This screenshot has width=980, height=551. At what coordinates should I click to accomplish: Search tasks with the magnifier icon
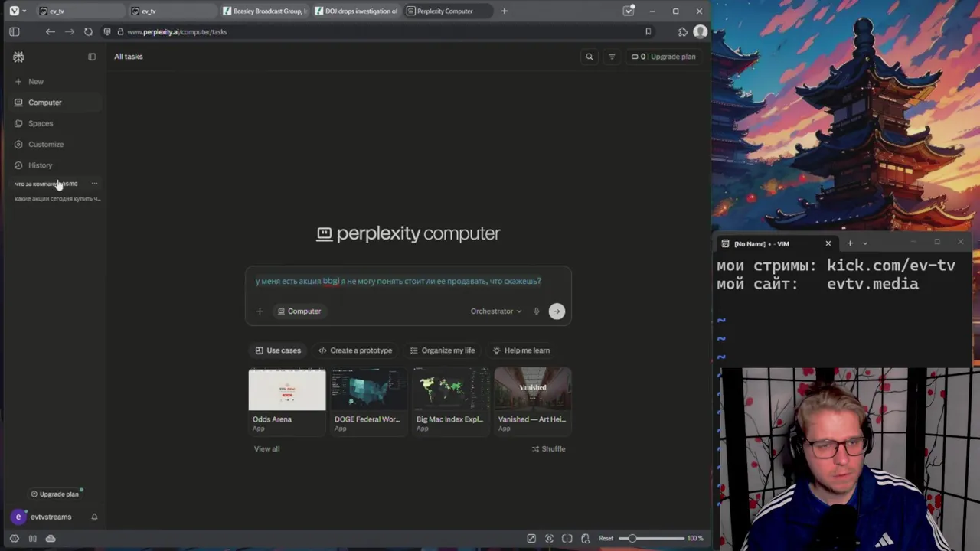coord(590,57)
